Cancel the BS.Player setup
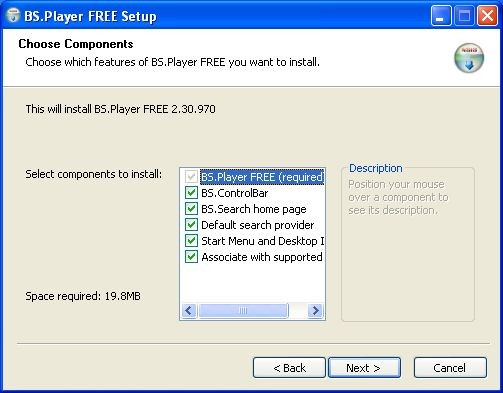This screenshot has height=393, width=503. coord(450,368)
